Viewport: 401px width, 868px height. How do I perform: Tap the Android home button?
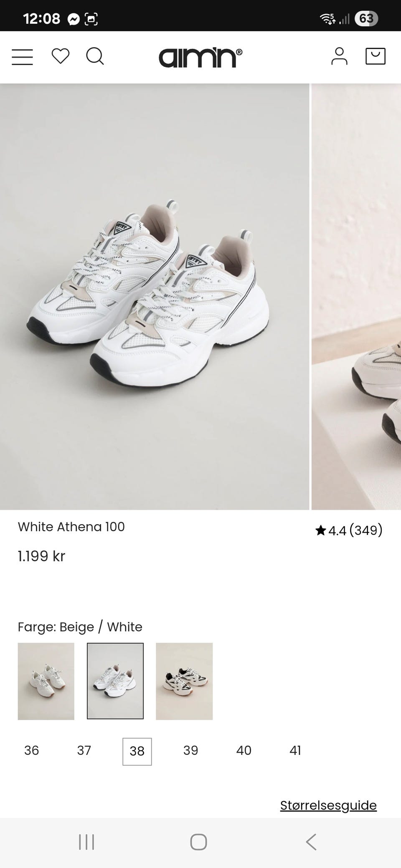pos(198,842)
